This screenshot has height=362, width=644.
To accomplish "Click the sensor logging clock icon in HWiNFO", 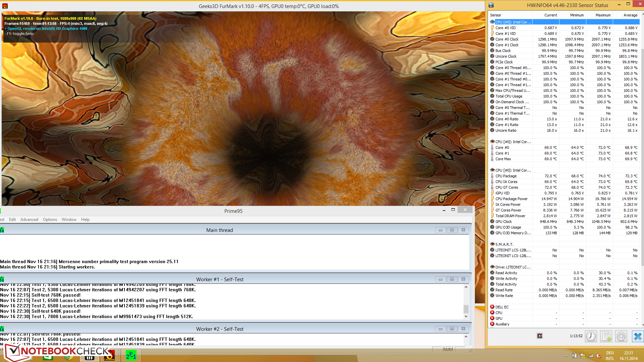I will (x=591, y=336).
